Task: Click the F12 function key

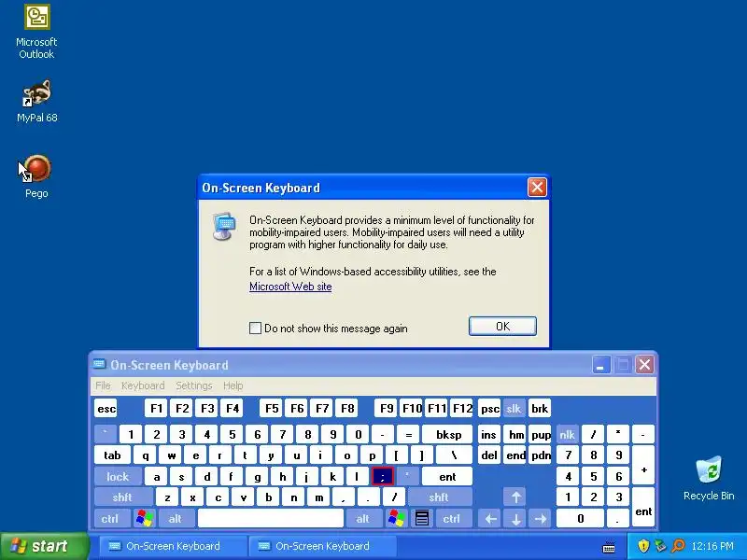Action: 462,409
